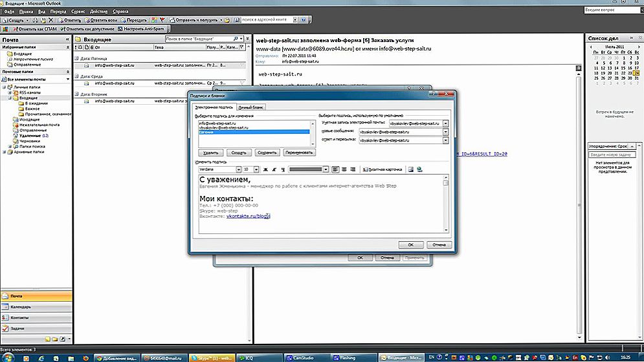The height and width of the screenshot is (362, 644).
Task: Open the Действия menu
Action: (98, 12)
